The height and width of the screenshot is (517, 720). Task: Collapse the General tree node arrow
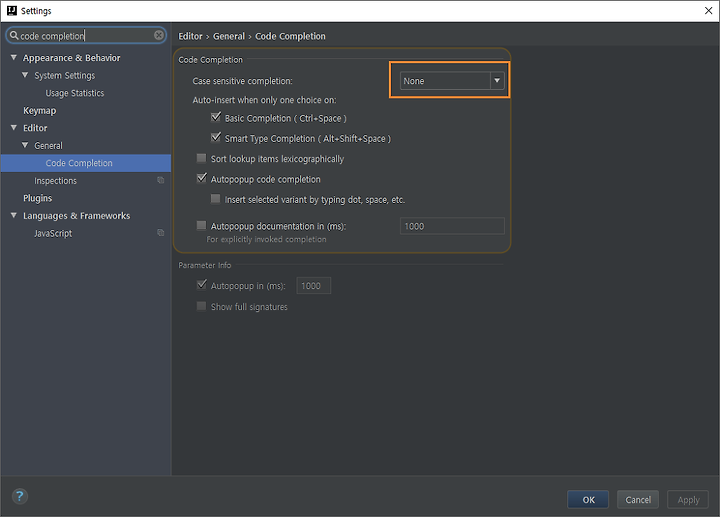(x=25, y=145)
